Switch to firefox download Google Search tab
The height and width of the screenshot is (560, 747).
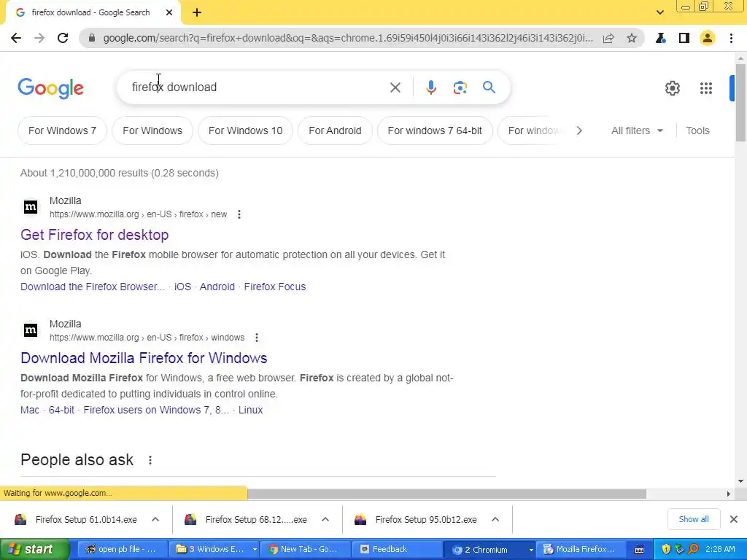click(x=90, y=12)
